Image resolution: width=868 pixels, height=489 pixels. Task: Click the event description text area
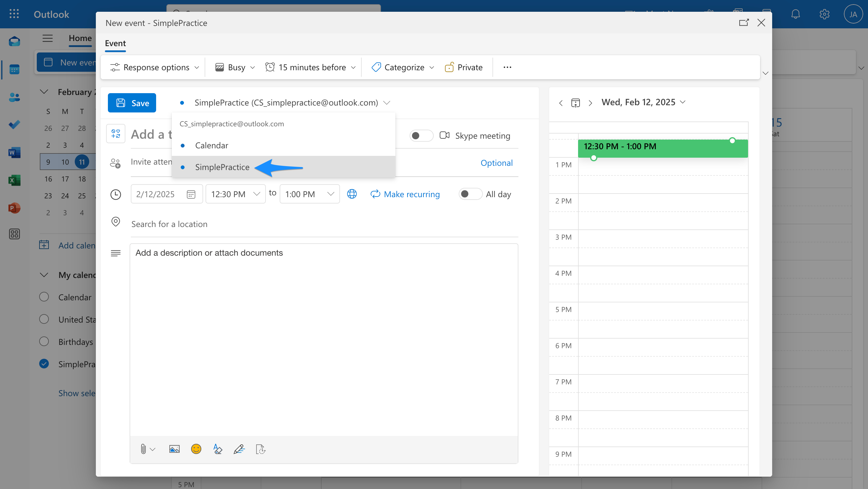point(324,340)
